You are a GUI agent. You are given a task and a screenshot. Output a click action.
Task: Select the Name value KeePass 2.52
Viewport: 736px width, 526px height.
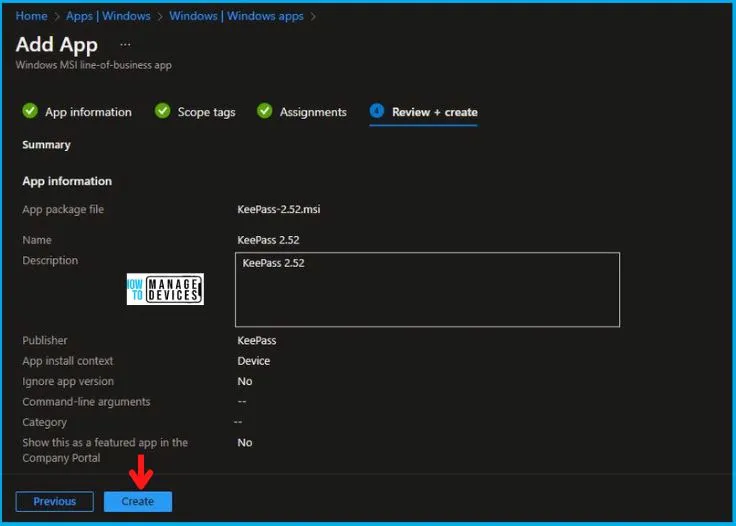pyautogui.click(x=268, y=240)
